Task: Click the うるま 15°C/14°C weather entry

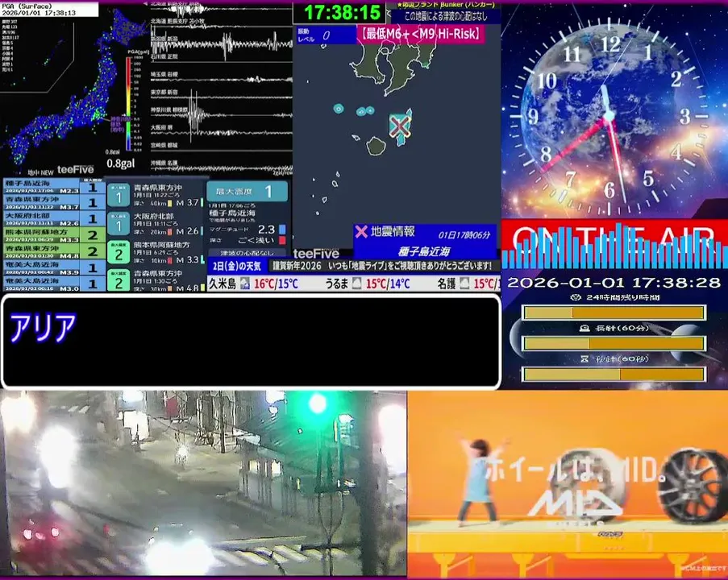Action: 367,284
